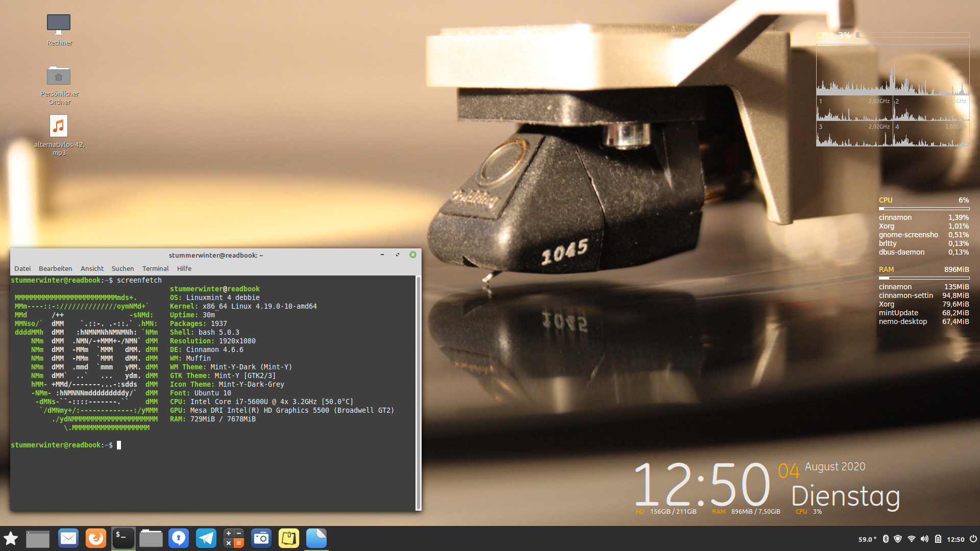Viewport: 980px width, 551px height.
Task: Click the 'Shell: bash 5.0.3' line
Action: click(205, 332)
